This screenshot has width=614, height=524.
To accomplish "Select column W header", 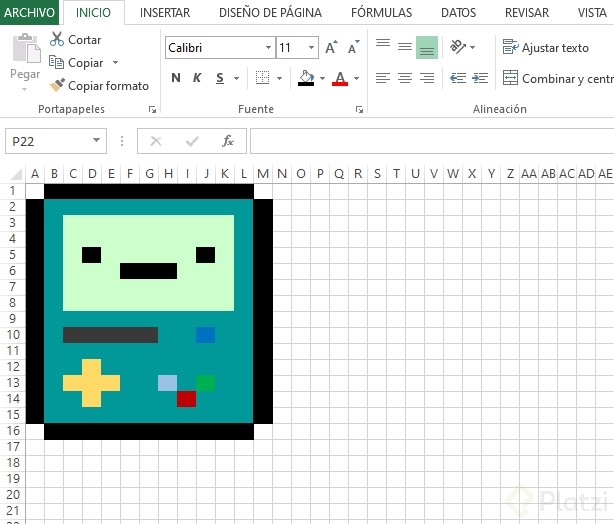I will point(453,173).
